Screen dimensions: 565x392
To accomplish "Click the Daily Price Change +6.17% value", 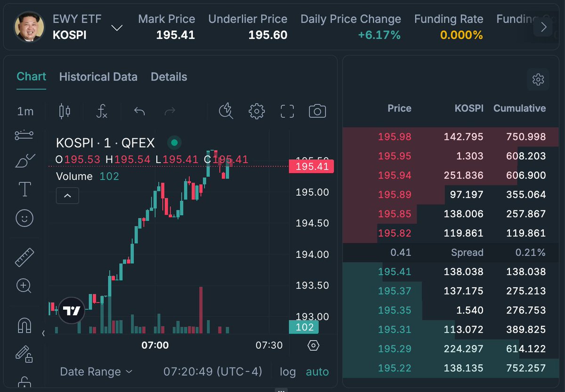I will (x=379, y=35).
